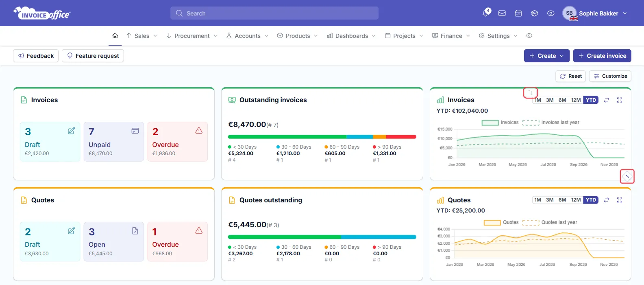
Task: Click the Invoices chart bar icon
Action: (440, 100)
